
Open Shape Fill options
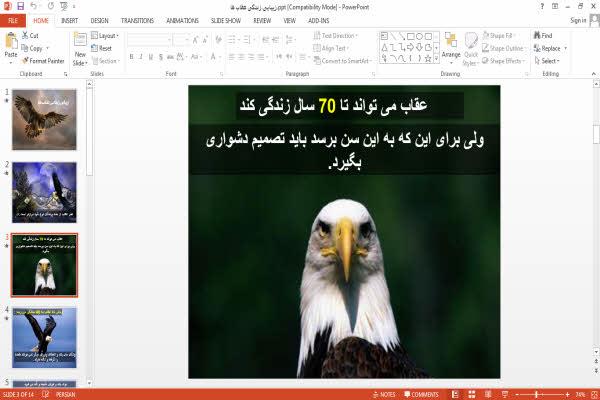[499, 36]
